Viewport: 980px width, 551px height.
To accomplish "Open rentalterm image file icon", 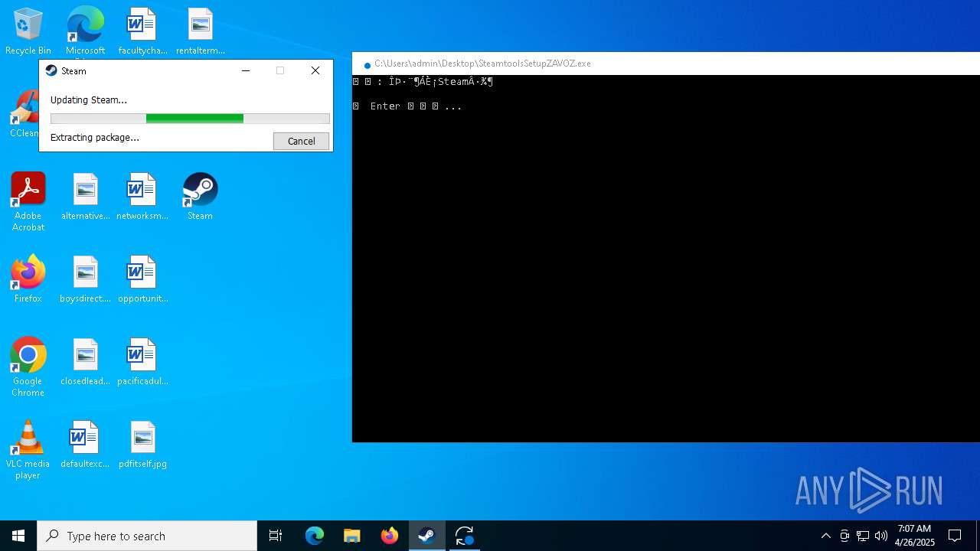I will pyautogui.click(x=200, y=32).
